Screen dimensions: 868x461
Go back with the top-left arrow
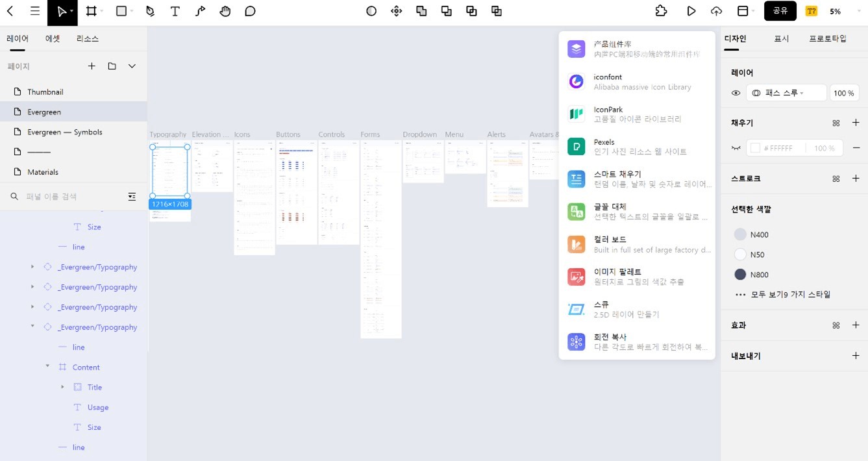(10, 12)
